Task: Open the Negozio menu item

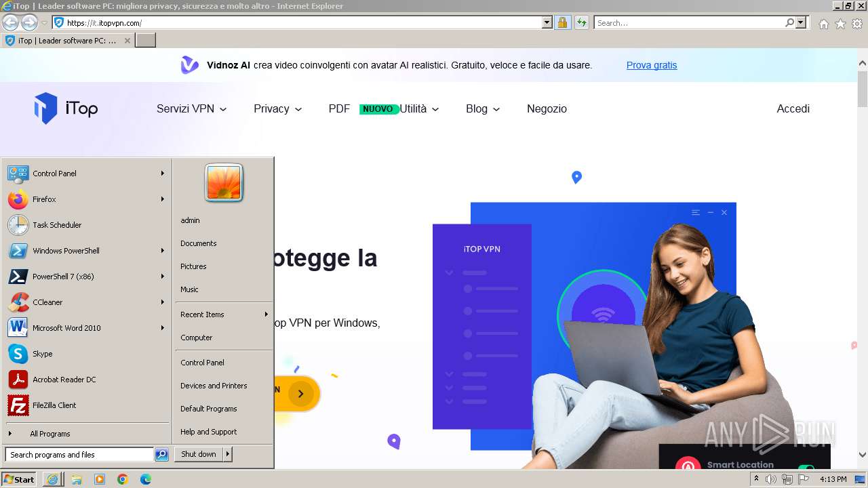Action: tap(547, 108)
